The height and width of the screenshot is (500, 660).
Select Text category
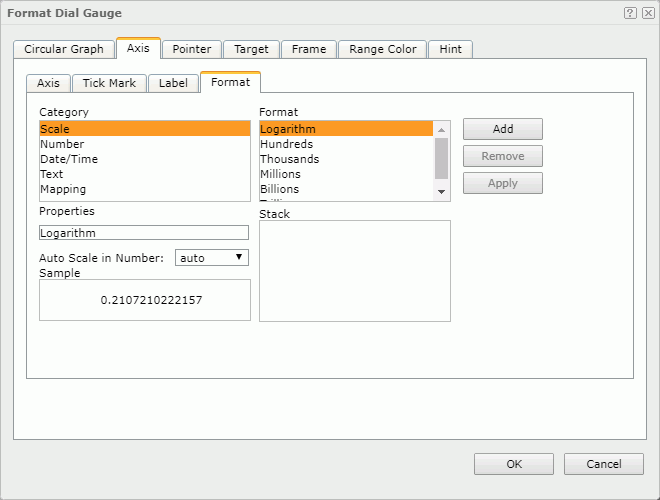(x=145, y=174)
